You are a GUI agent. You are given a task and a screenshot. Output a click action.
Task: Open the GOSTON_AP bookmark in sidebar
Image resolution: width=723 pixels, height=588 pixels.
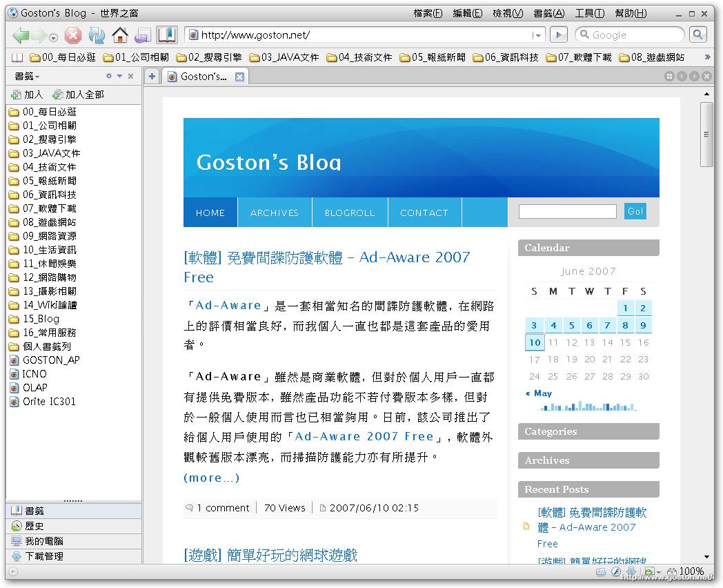pos(44,360)
